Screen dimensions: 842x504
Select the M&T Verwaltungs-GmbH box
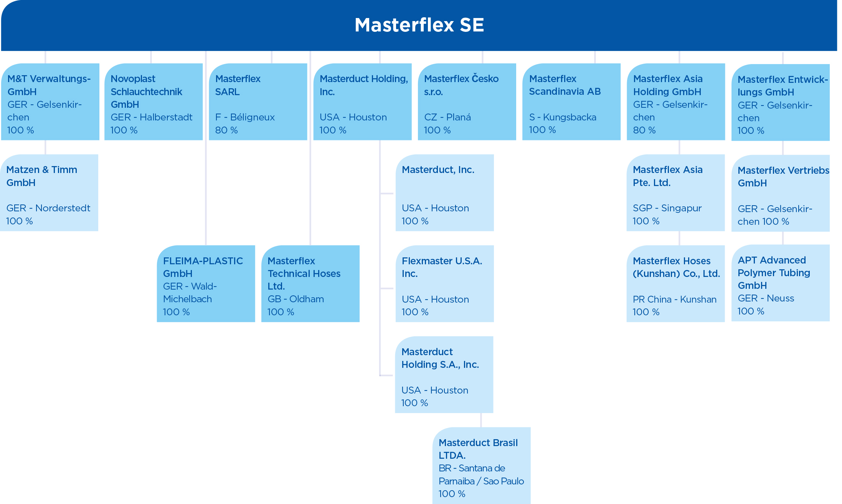(x=50, y=102)
